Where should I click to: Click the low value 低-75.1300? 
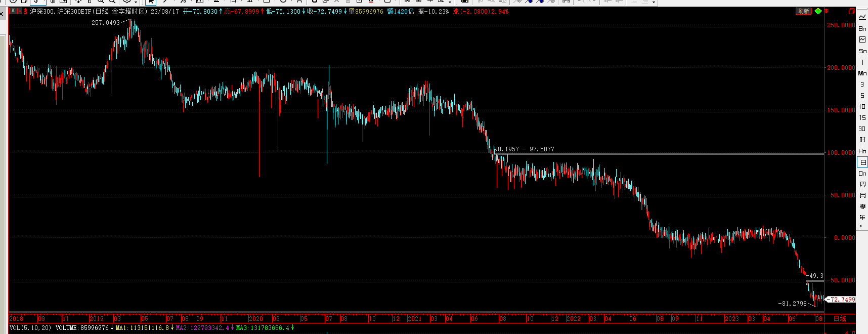[x=283, y=11]
